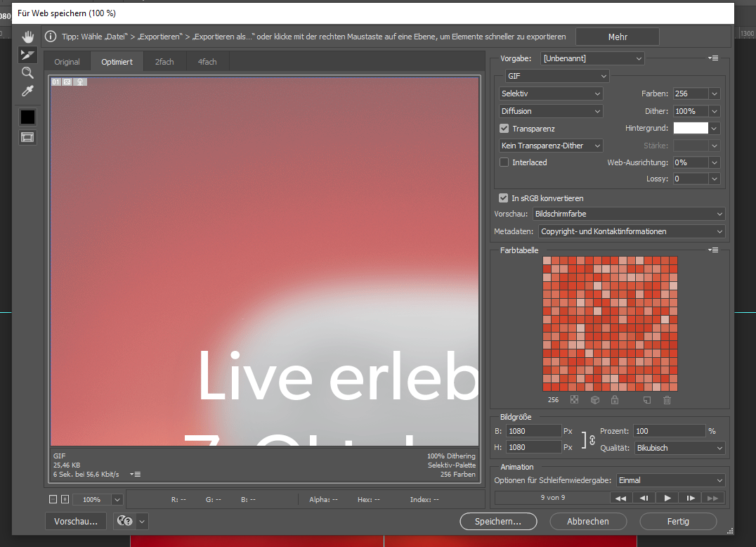Open the Vorschau browser preview

(x=75, y=521)
